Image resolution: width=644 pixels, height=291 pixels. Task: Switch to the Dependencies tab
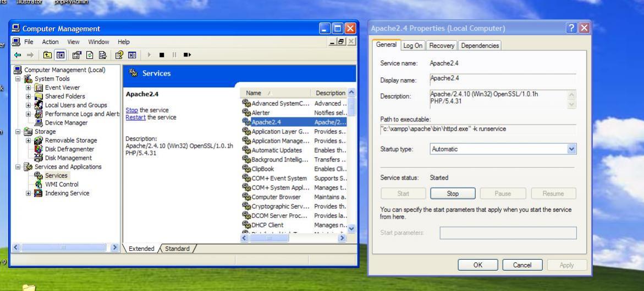[480, 46]
